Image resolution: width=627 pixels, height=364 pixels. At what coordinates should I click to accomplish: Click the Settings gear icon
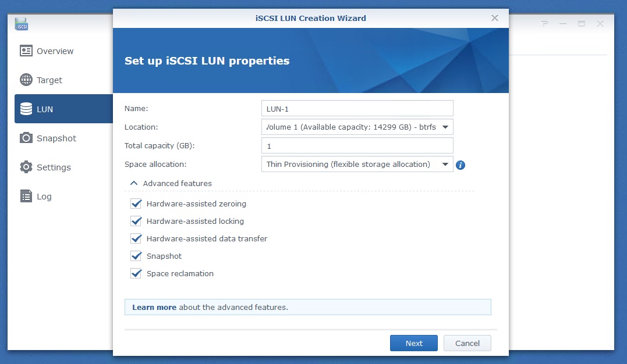tap(26, 167)
